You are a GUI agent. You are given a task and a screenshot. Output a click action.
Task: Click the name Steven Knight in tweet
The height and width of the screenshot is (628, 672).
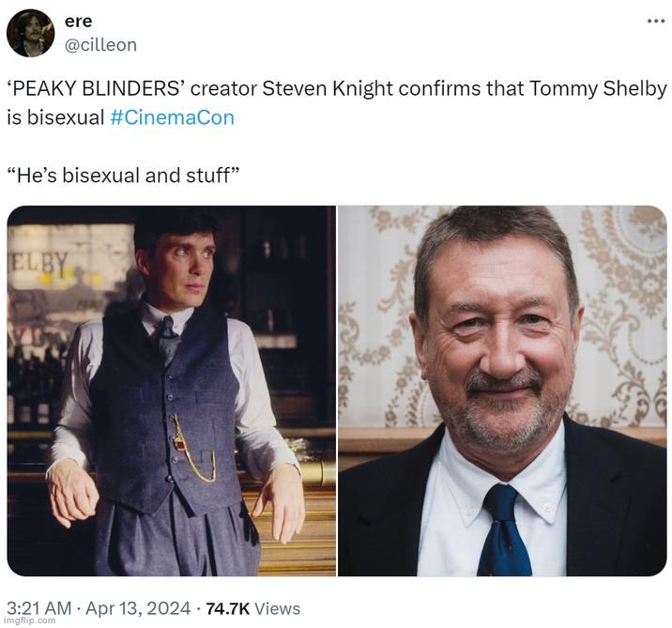click(328, 89)
